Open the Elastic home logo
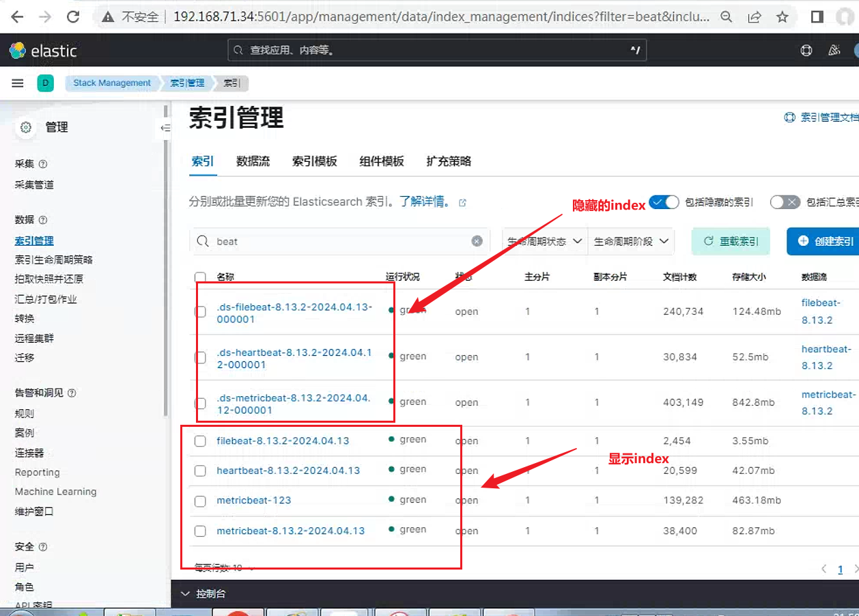 [x=43, y=51]
